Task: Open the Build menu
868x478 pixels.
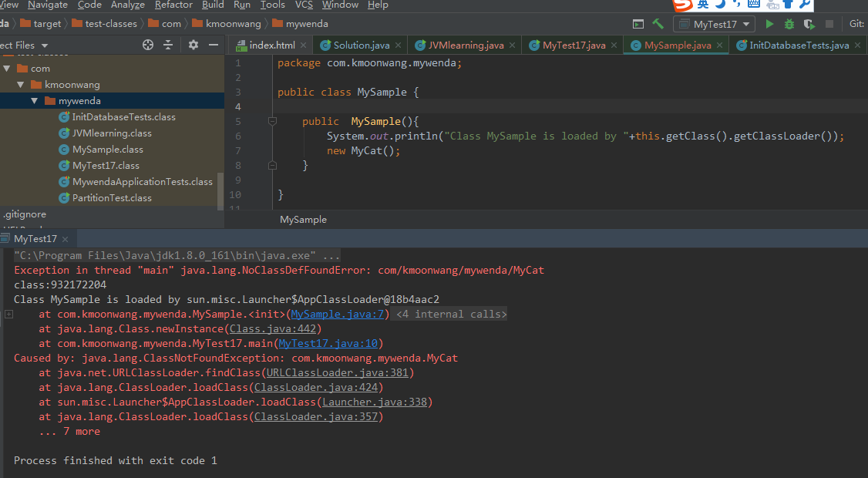Action: [x=213, y=5]
